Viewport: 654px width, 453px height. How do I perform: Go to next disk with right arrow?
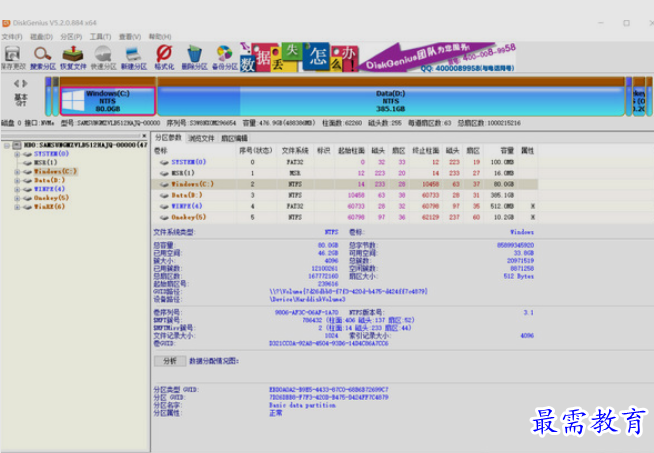25,83
